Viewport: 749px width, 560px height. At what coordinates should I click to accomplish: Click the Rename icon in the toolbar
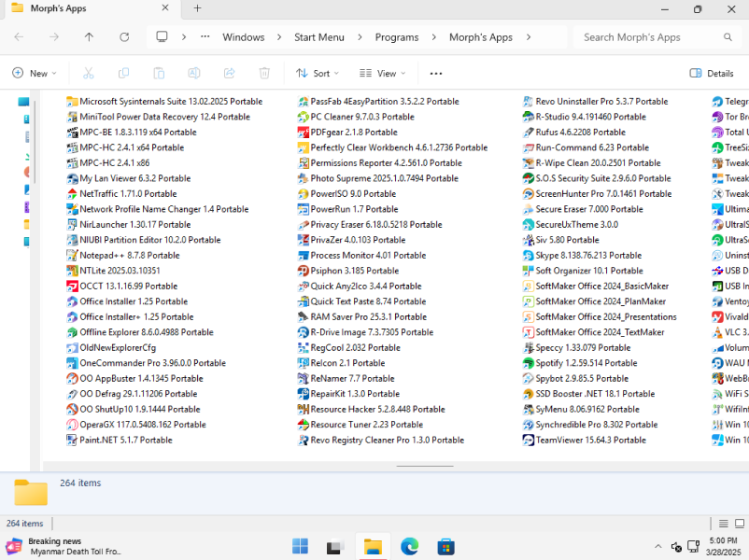[x=194, y=73]
